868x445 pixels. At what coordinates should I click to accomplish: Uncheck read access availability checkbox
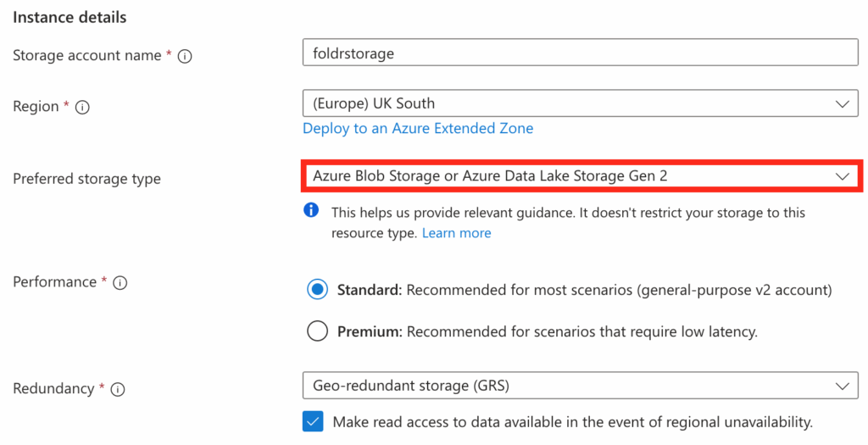[314, 421]
